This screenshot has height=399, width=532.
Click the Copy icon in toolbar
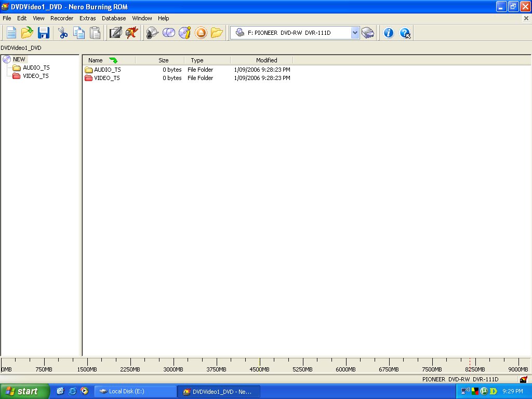[79, 33]
